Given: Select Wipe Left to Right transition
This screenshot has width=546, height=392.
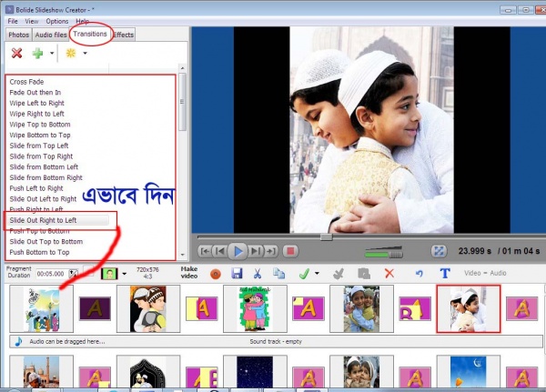Looking at the screenshot, I should click(x=37, y=103).
